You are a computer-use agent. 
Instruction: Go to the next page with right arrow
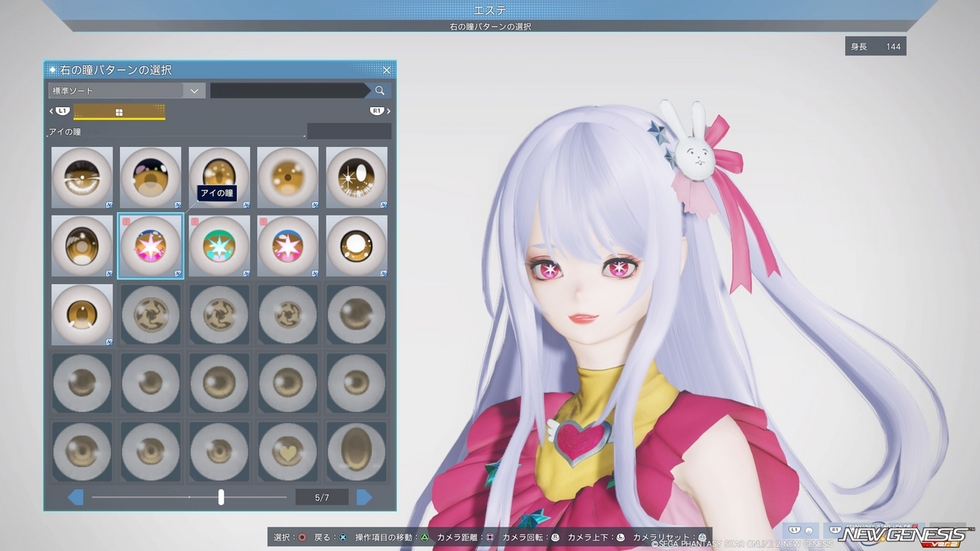(364, 497)
